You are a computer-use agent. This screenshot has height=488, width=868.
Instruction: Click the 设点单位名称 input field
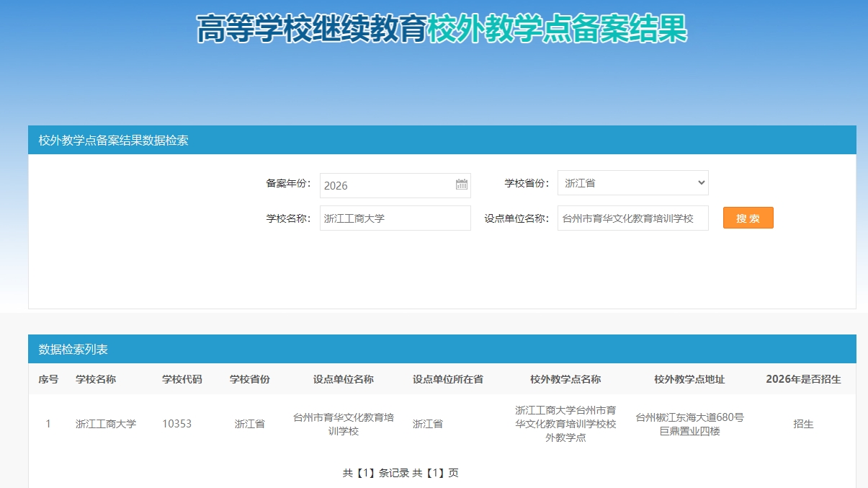(632, 218)
